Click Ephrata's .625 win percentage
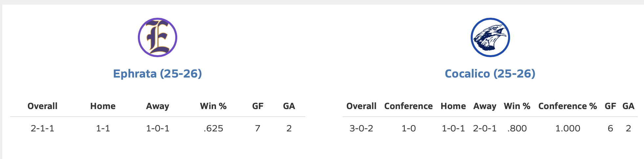Image resolution: width=644 pixels, height=159 pixels. (213, 128)
